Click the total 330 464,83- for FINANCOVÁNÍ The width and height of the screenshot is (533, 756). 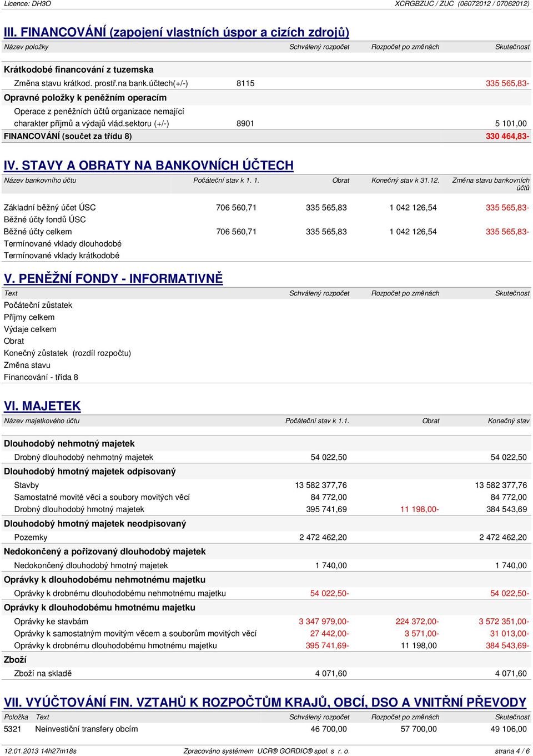(507, 136)
